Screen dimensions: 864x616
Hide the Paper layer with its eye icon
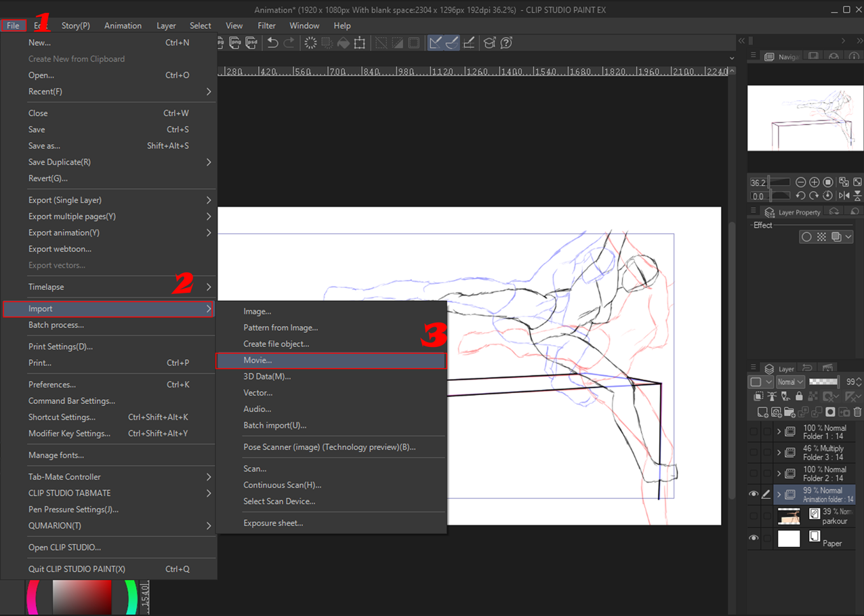tap(754, 538)
